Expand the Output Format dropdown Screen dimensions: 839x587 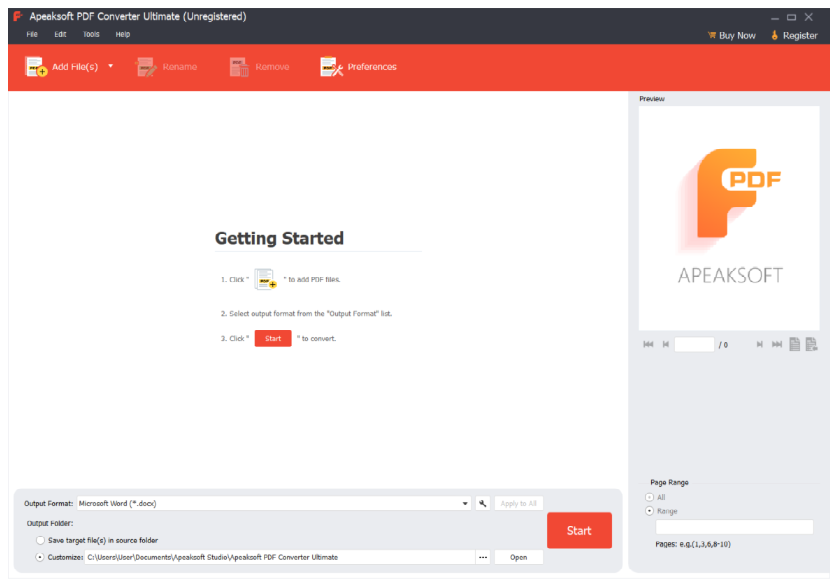pyautogui.click(x=465, y=504)
